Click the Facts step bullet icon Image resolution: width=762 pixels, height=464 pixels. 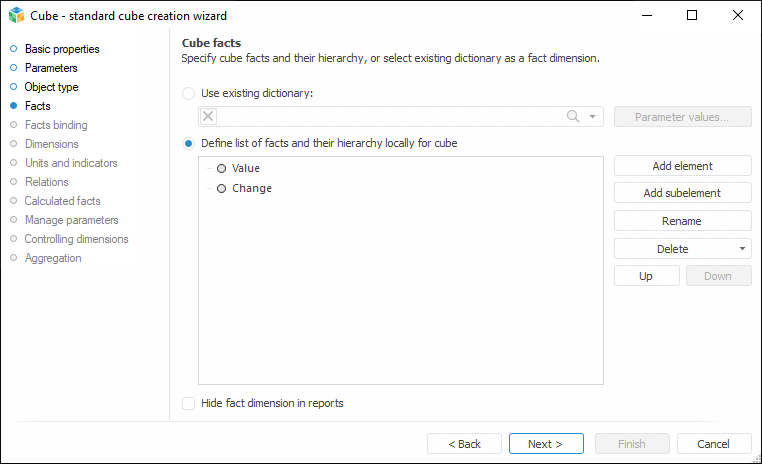pyautogui.click(x=14, y=106)
